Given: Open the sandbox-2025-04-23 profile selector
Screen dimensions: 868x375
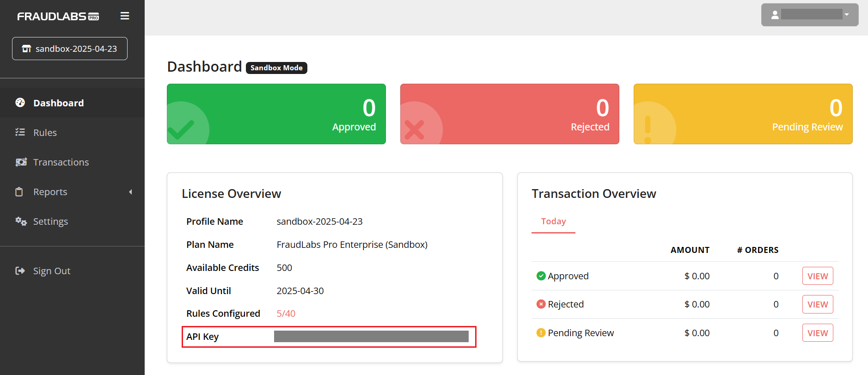Looking at the screenshot, I should coord(70,49).
